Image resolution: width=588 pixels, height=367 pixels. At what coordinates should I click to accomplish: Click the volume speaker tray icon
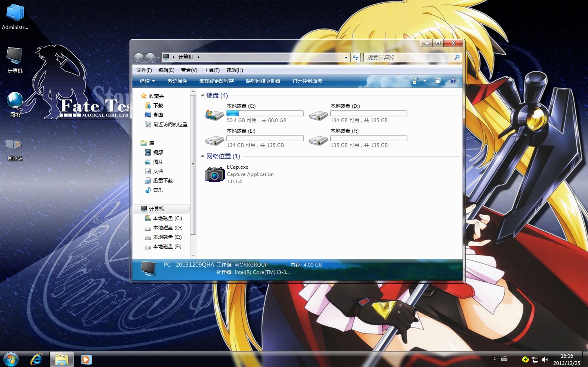545,360
